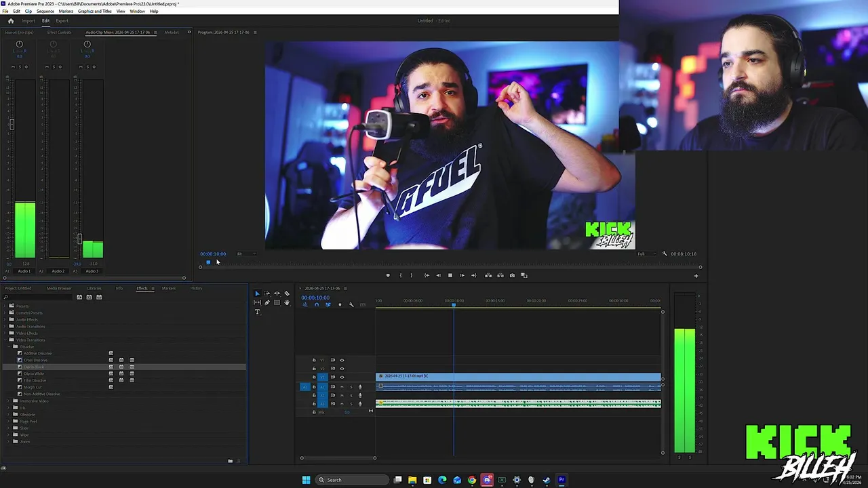Click the Export Frame camera icon
Image resolution: width=868 pixels, height=488 pixels.
coord(512,275)
